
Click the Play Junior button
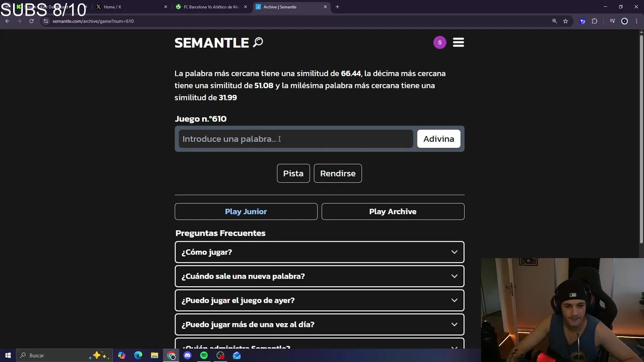[x=246, y=212]
